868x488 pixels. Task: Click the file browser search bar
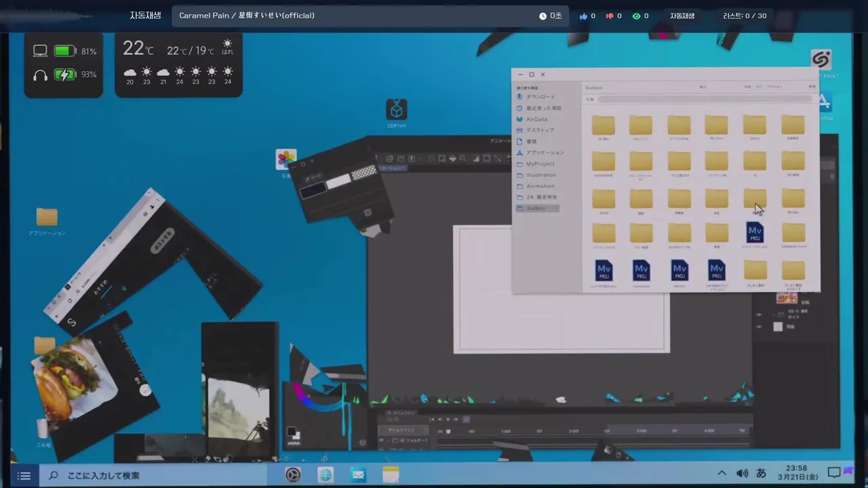(704, 99)
